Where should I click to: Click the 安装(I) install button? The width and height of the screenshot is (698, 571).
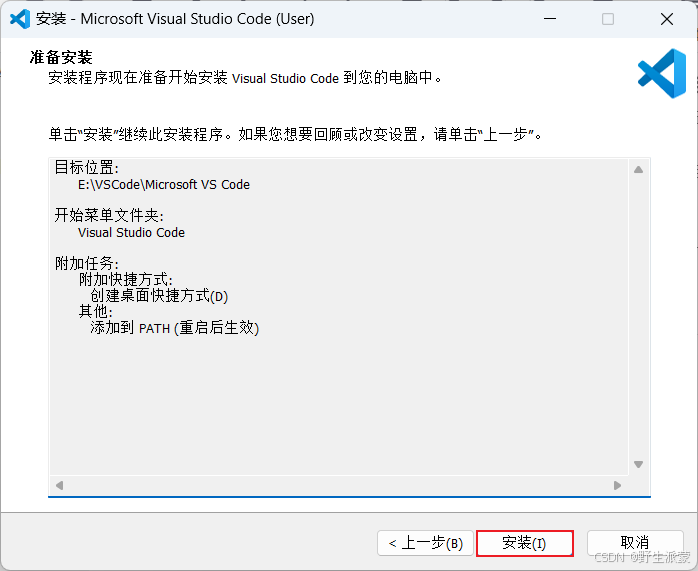click(524, 543)
